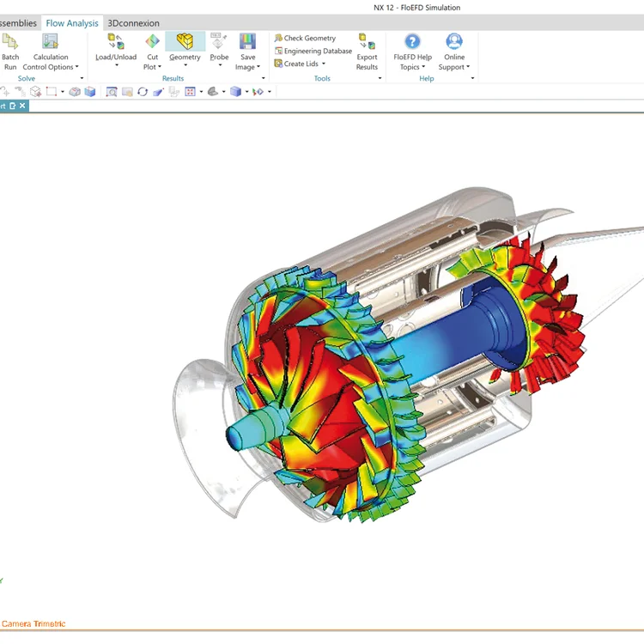Expand the Save Image dropdown arrow
The image size is (644, 644).
(258, 66)
